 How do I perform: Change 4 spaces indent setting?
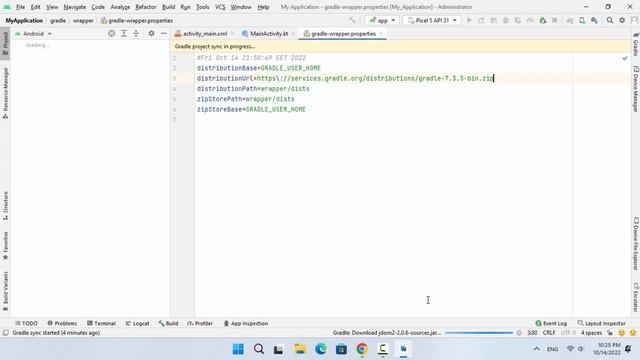point(591,333)
